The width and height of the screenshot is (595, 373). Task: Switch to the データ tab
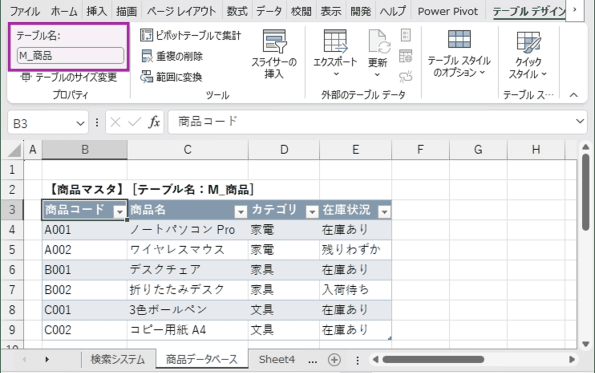pyautogui.click(x=269, y=11)
